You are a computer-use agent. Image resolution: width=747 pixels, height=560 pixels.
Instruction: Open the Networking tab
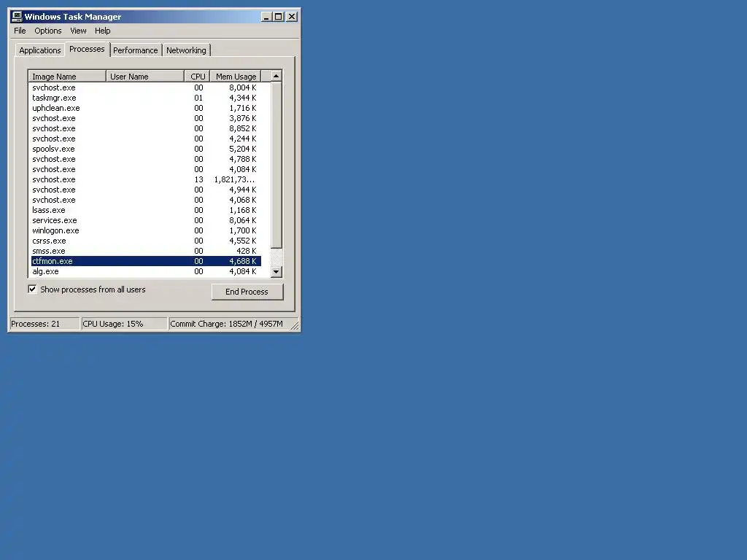pos(186,50)
